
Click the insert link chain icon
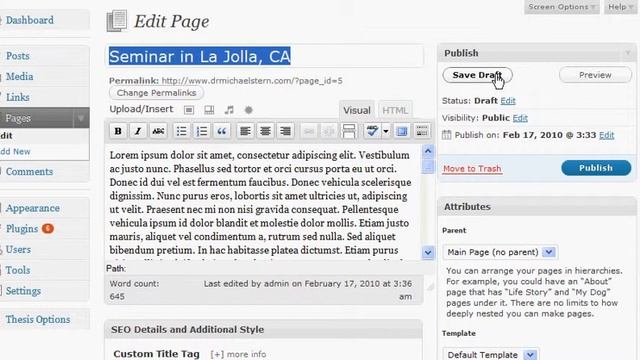click(309, 131)
